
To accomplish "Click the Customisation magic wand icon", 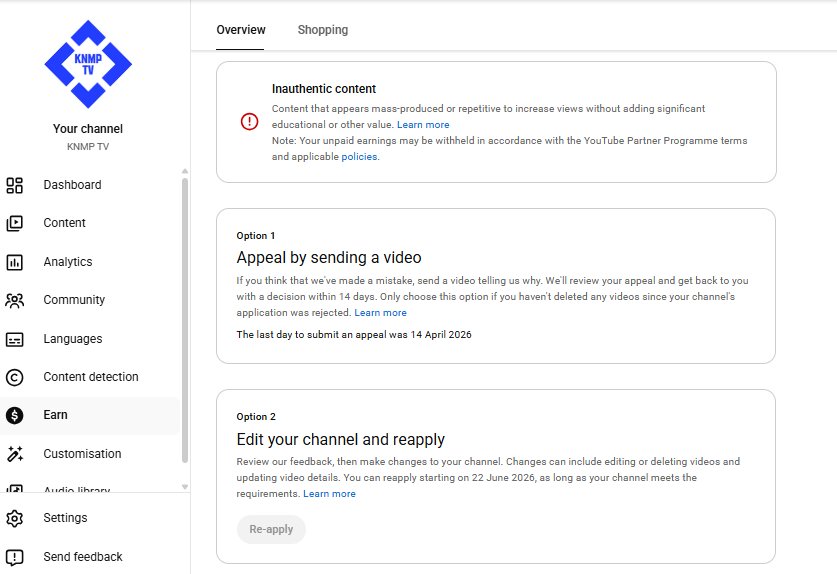I will [14, 454].
